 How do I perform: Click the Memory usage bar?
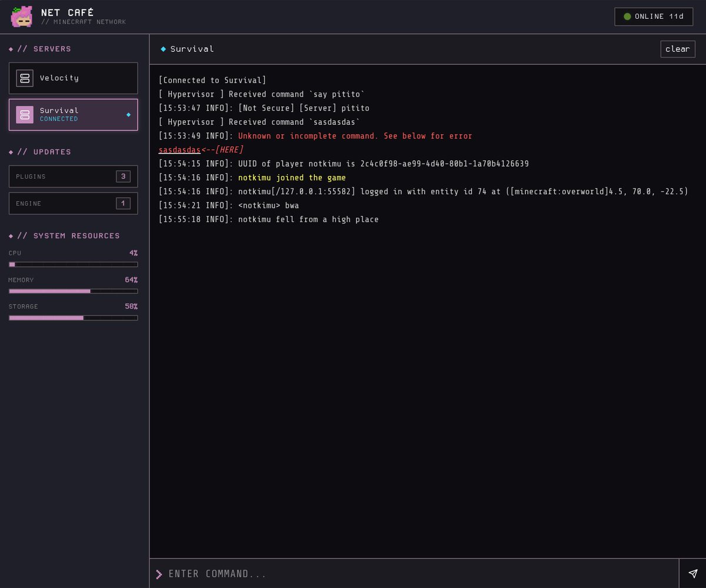pos(74,291)
